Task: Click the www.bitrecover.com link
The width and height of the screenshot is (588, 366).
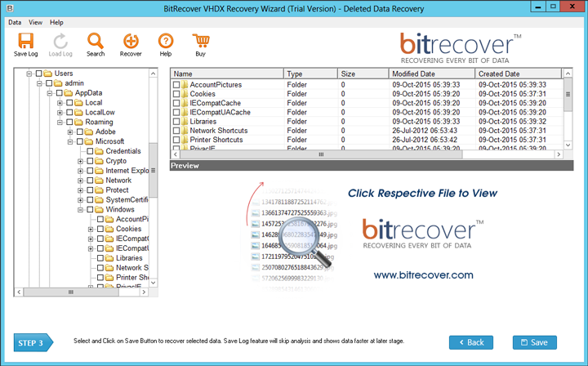Action: [423, 275]
